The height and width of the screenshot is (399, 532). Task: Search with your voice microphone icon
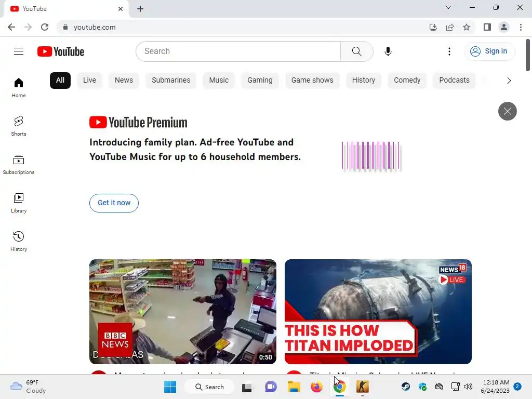(388, 51)
